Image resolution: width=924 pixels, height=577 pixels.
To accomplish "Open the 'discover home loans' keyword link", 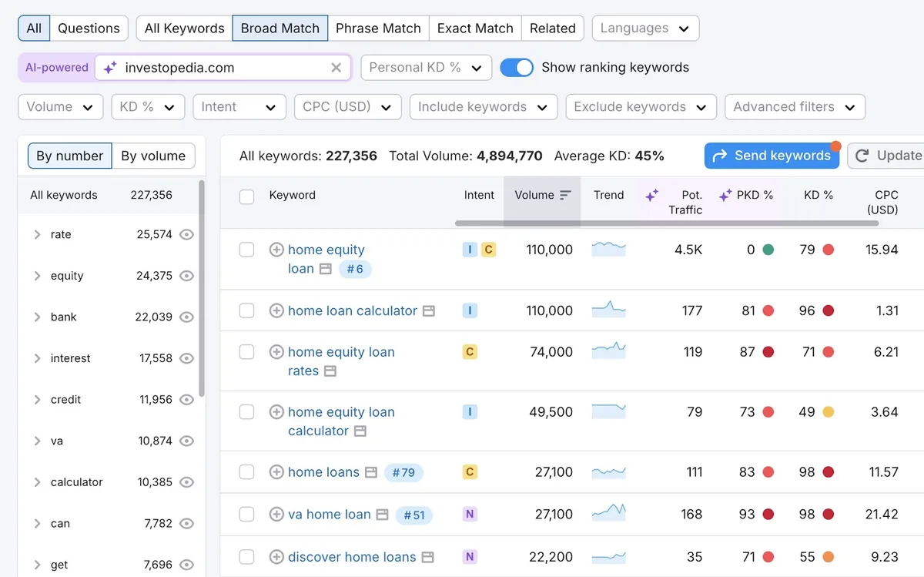I will 352,557.
